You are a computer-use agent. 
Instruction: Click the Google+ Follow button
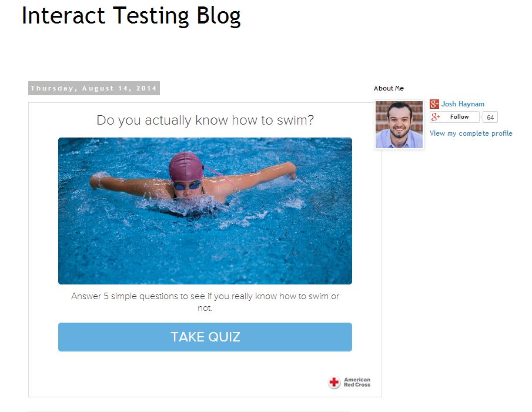tap(454, 117)
